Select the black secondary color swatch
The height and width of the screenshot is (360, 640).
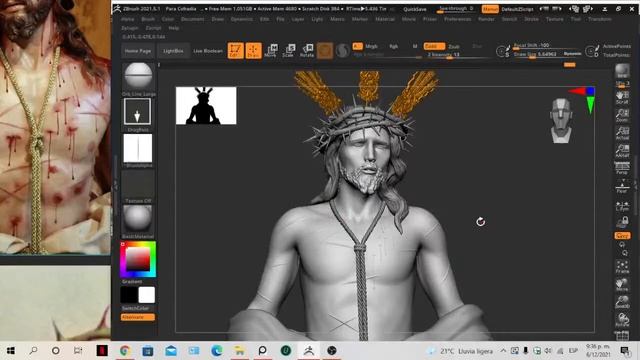click(129, 295)
